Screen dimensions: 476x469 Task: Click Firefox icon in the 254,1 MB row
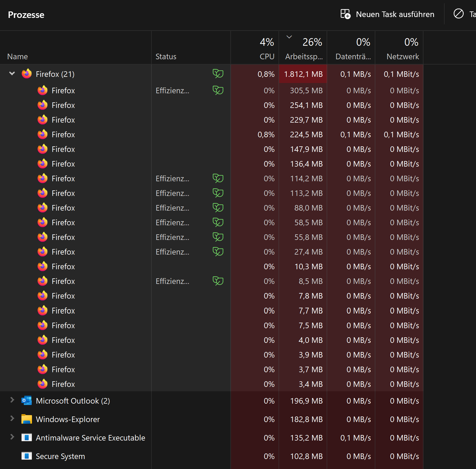click(43, 105)
